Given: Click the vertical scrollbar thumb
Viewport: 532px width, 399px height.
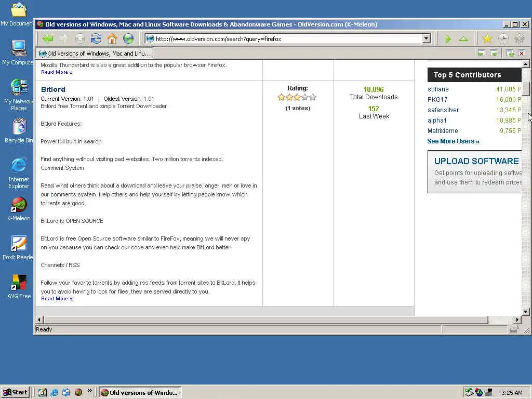Looking at the screenshot, I should click(526, 89).
